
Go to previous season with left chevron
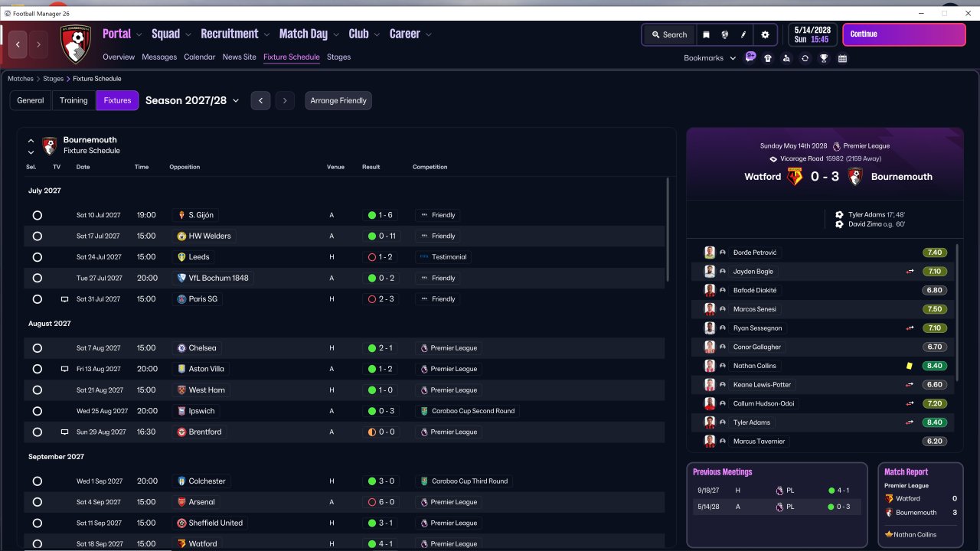click(x=260, y=100)
